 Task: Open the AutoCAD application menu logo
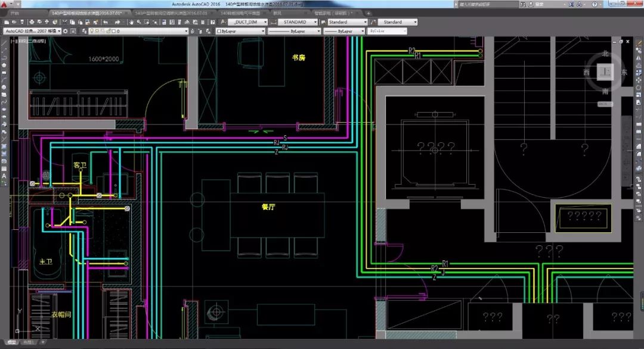pos(4,5)
